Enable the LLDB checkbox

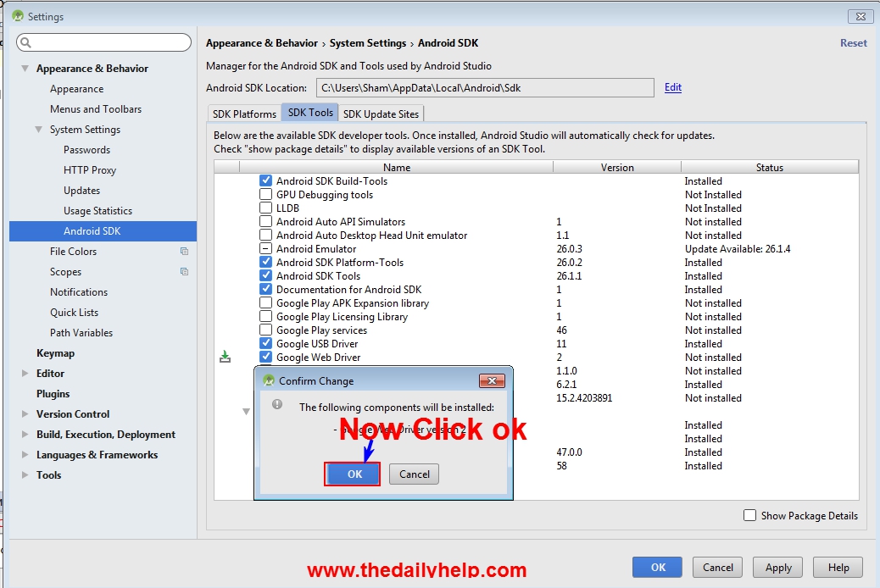coord(266,208)
